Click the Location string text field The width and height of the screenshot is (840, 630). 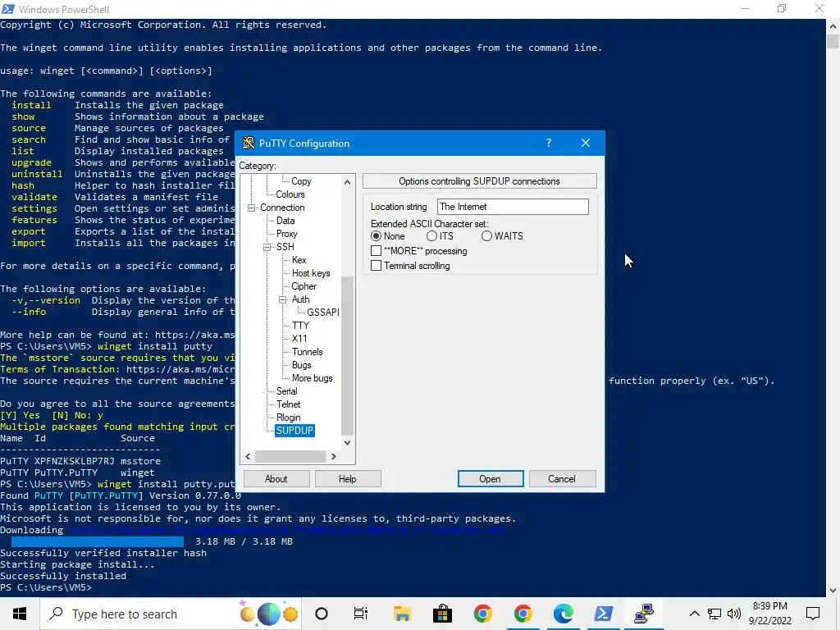(513, 207)
